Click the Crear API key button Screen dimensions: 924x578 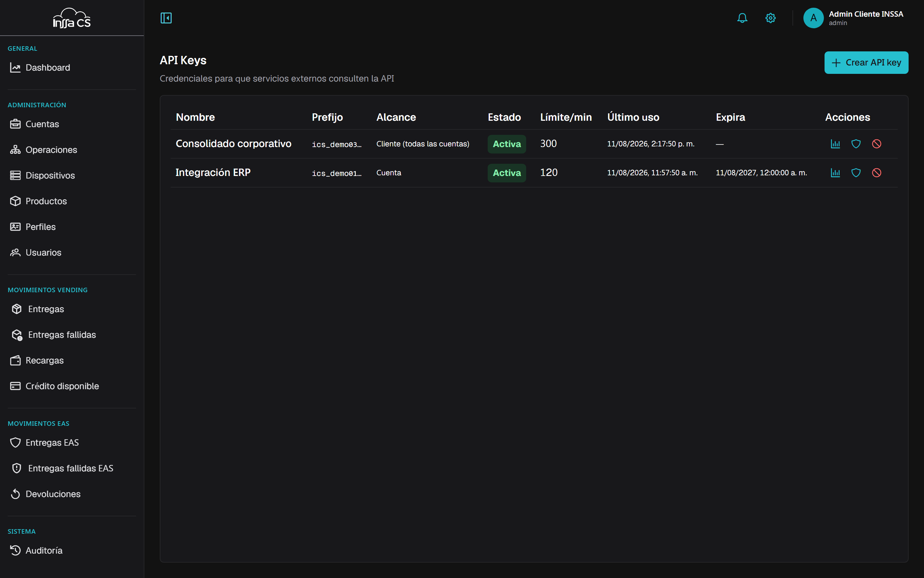(866, 63)
